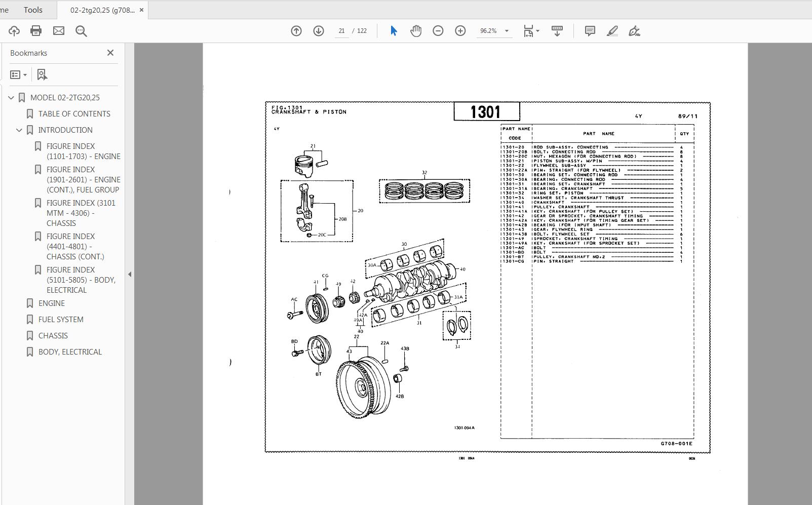Jump to the TABLE OF CONTENTS bookmark
Image resolution: width=812 pixels, height=505 pixels.
(x=73, y=113)
